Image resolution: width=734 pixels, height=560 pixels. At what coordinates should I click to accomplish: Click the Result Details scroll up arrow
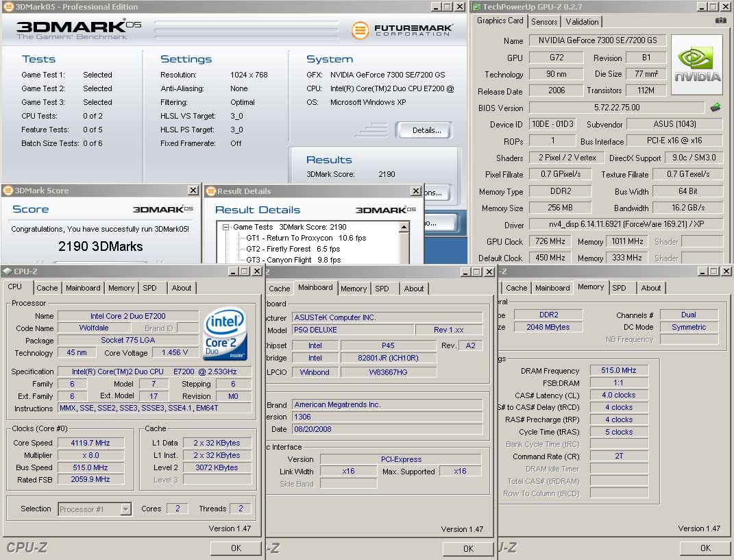point(404,227)
